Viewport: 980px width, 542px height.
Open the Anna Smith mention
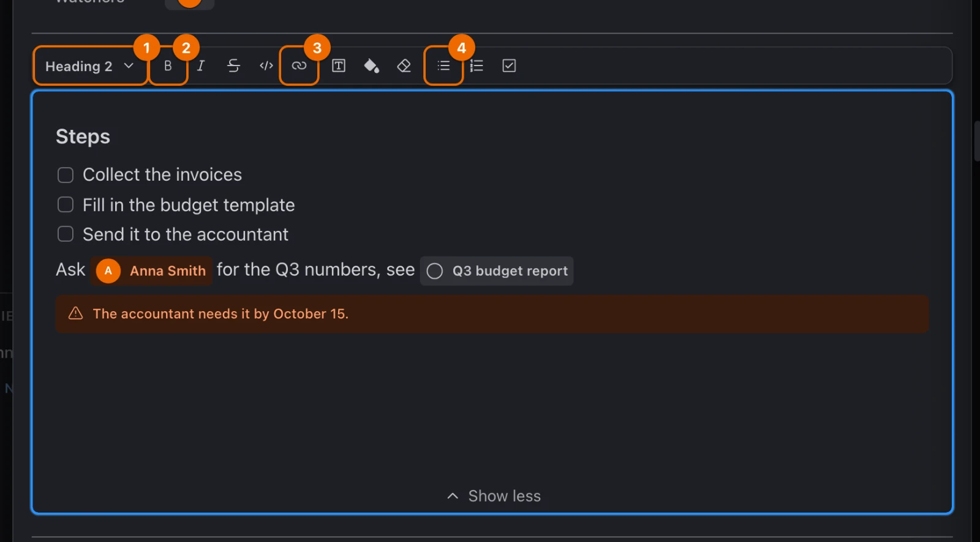coord(151,271)
